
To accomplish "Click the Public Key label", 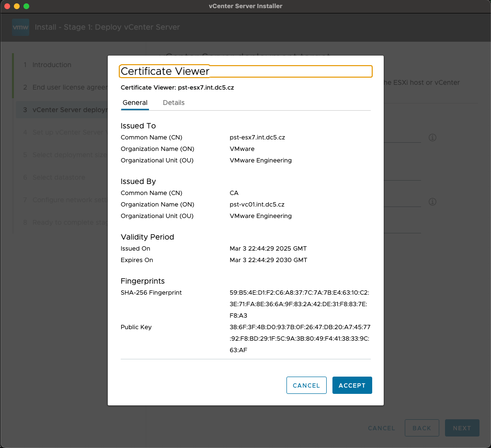I will pos(136,327).
